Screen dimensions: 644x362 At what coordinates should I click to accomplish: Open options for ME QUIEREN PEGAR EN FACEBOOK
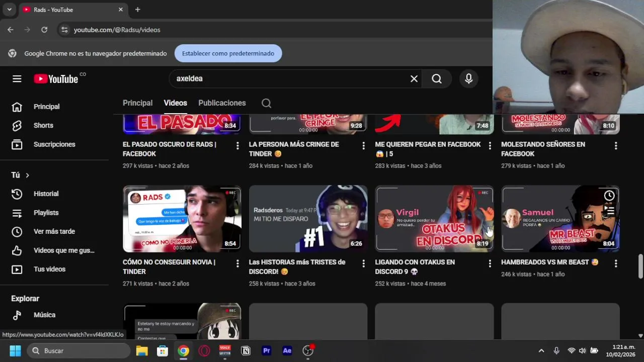point(490,146)
